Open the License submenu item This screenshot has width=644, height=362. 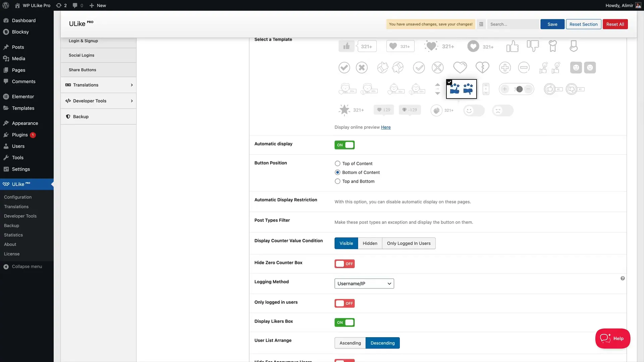click(x=12, y=254)
